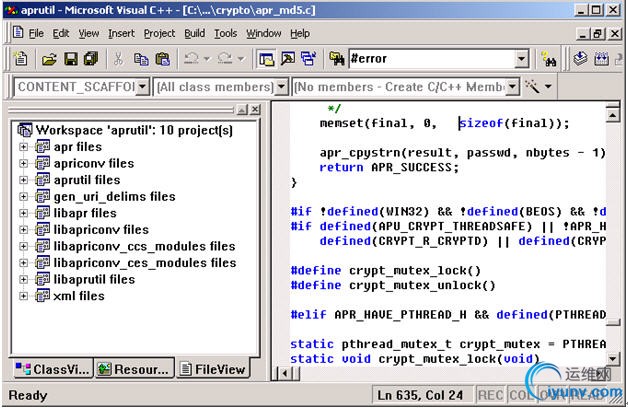Switch to the ClassView tab
The image size is (628, 408).
point(52,369)
